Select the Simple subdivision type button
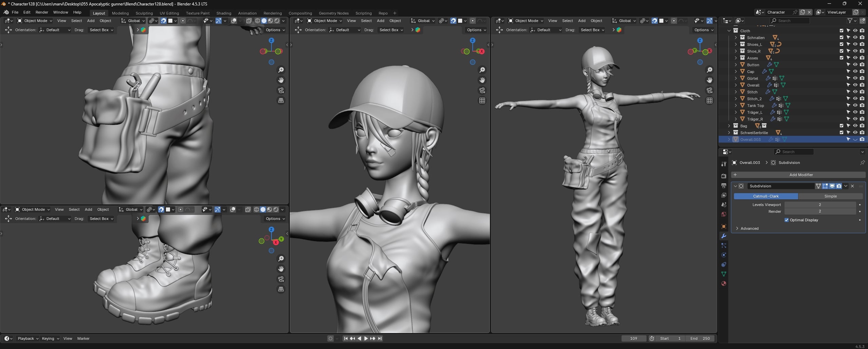 coord(830,196)
